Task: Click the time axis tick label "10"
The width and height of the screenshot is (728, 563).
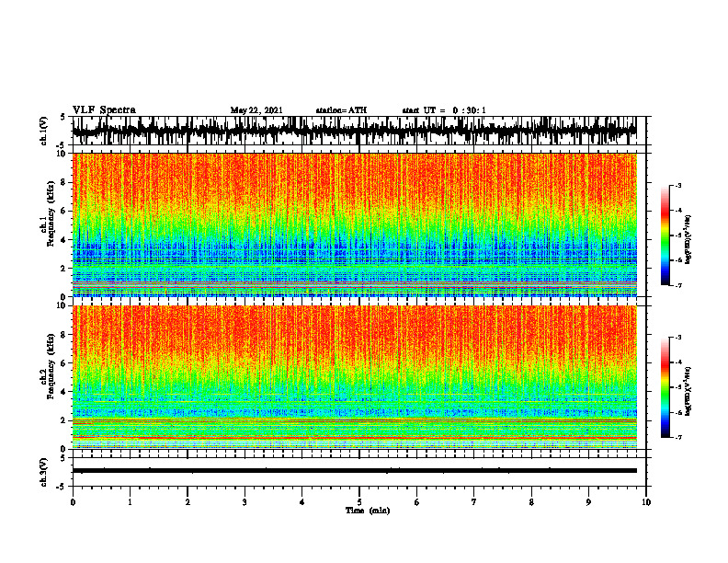Action: 646,502
